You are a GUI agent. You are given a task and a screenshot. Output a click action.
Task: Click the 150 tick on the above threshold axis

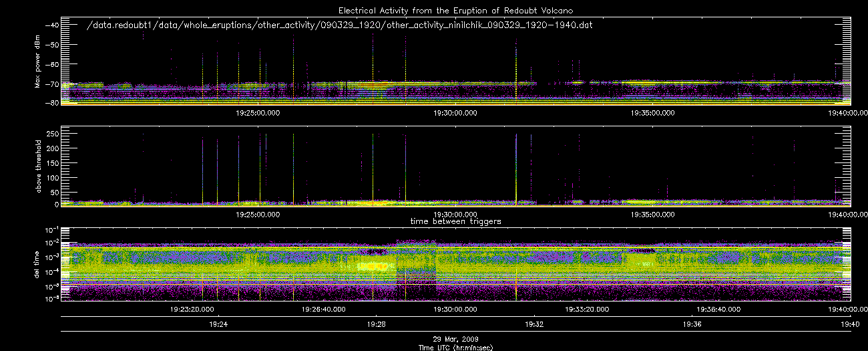click(x=52, y=162)
